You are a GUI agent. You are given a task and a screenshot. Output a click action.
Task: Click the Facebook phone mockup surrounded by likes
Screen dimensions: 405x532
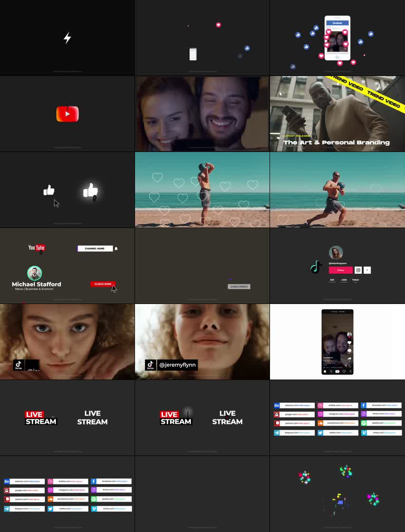click(337, 38)
